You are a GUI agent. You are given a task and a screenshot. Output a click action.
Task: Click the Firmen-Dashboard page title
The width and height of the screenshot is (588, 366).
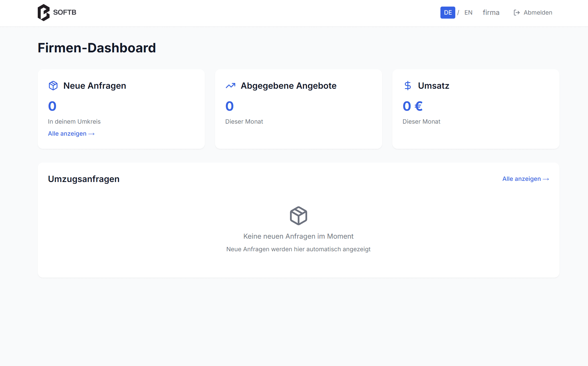(97, 48)
